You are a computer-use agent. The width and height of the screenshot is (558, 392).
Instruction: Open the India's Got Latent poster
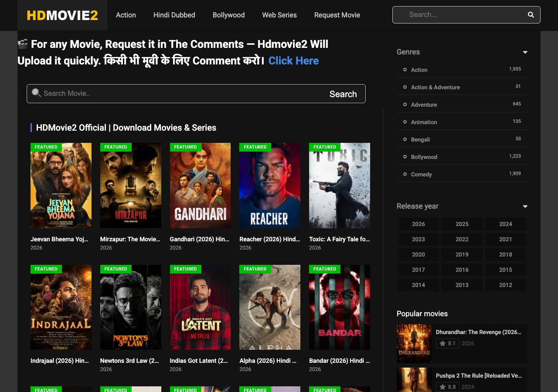coord(200,307)
